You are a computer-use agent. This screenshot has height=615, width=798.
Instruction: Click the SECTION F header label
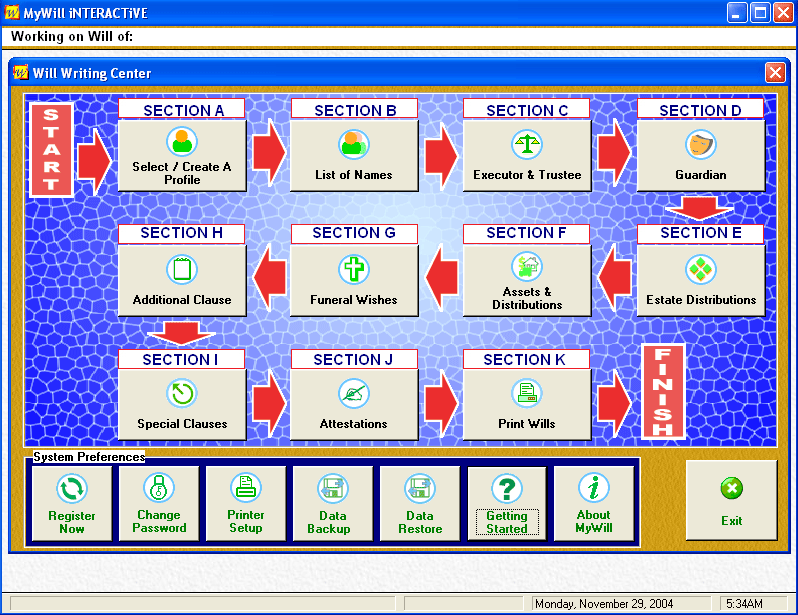527,234
